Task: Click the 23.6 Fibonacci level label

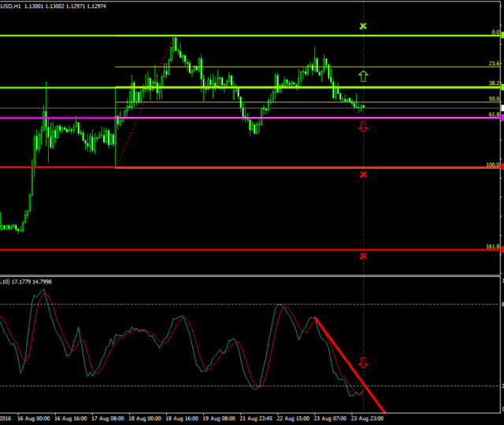Action: click(x=494, y=64)
